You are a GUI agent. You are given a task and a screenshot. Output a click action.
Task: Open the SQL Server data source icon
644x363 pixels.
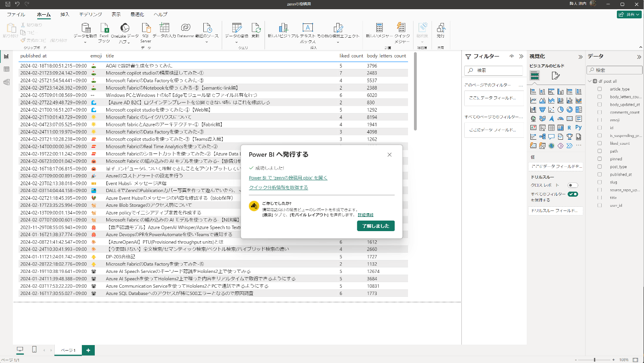(x=146, y=28)
